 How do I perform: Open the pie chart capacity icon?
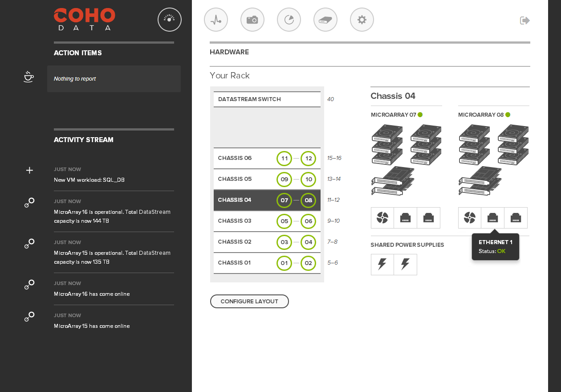[x=289, y=20]
